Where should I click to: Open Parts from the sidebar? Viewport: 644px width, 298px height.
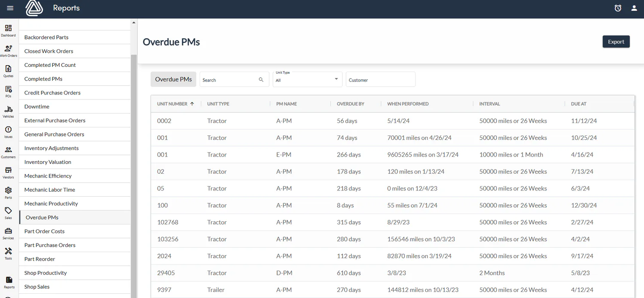click(8, 193)
